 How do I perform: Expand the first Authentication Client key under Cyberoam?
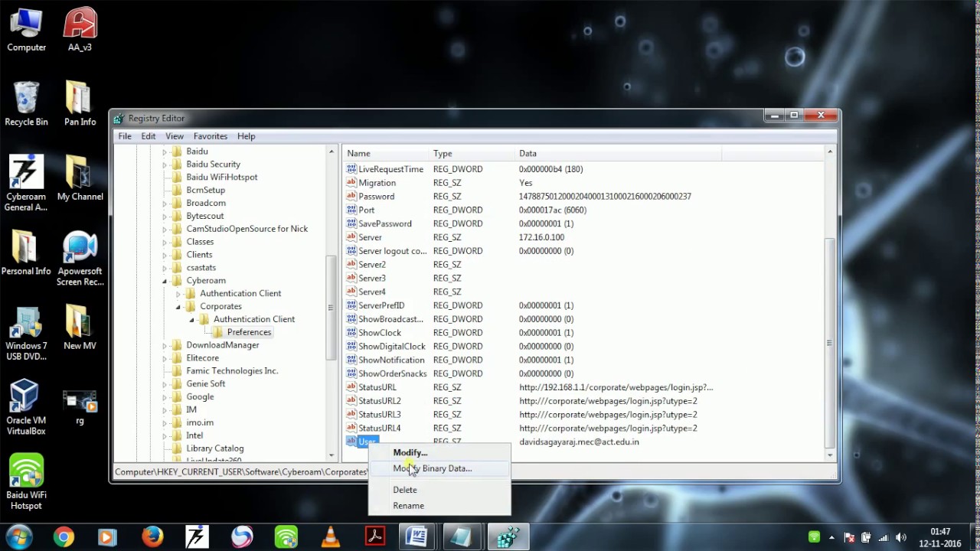point(178,294)
